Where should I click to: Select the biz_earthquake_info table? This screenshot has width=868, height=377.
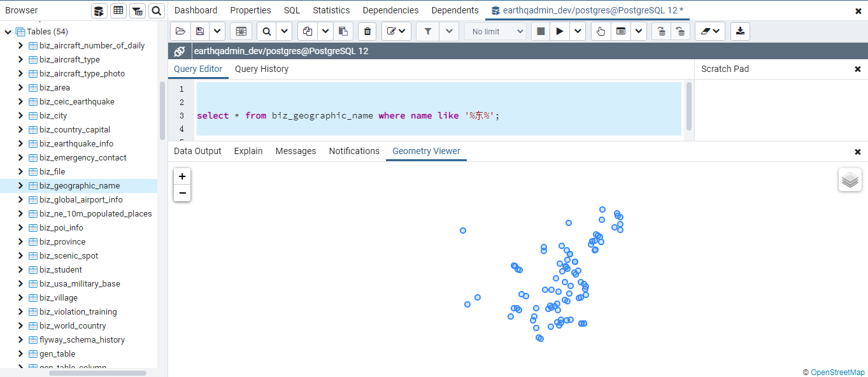click(x=76, y=144)
